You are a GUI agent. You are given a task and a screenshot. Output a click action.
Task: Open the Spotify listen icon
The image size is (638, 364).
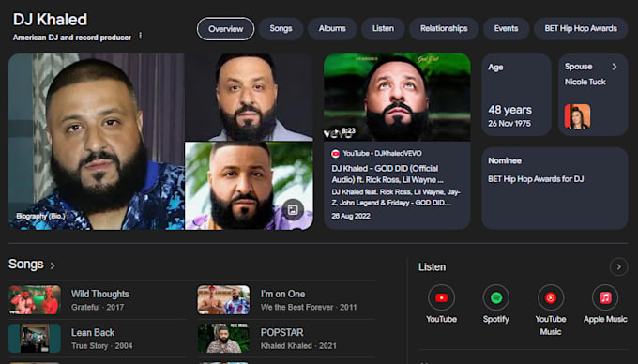coord(495,297)
